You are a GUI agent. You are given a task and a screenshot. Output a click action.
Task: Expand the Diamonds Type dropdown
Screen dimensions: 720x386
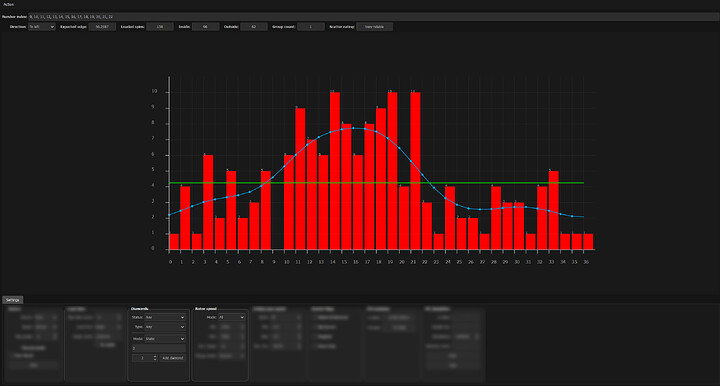coord(165,327)
